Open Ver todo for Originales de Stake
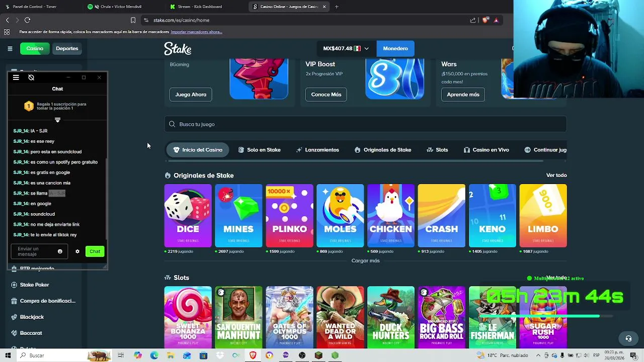The width and height of the screenshot is (644, 362). (x=556, y=175)
